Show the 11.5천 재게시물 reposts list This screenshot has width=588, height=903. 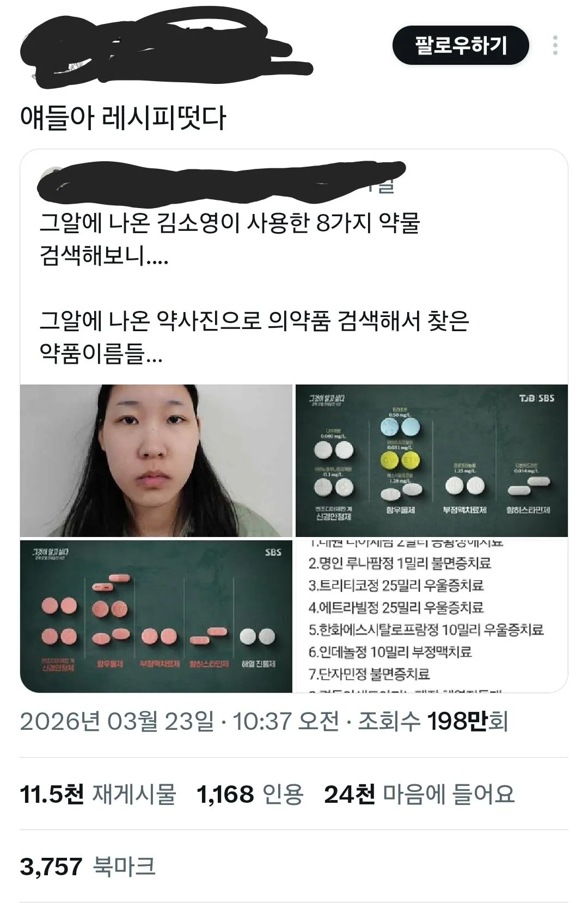click(x=98, y=794)
